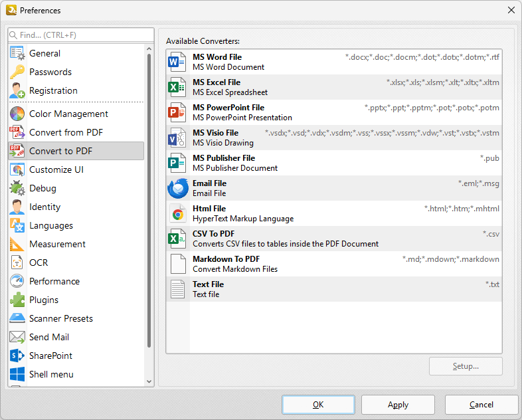Image resolution: width=522 pixels, height=420 pixels.
Task: Click the *.eml;*.msg extensions text
Action: 479,183
